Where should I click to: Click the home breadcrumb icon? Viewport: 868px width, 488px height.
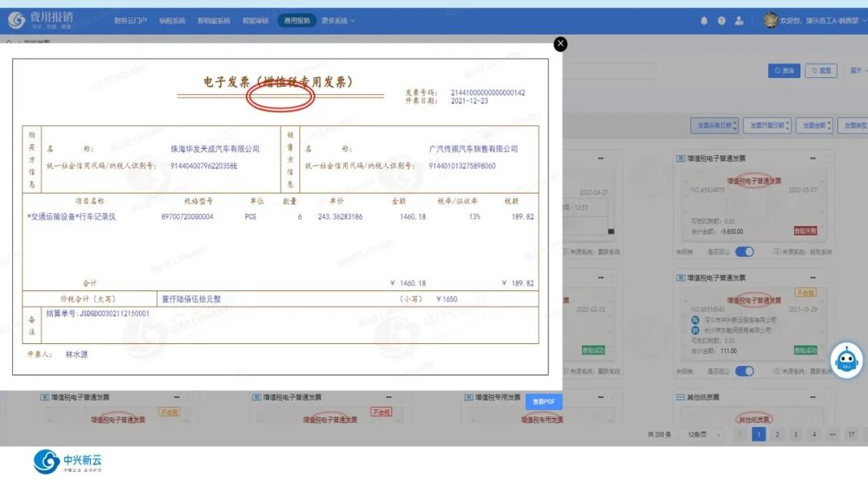click(x=9, y=42)
